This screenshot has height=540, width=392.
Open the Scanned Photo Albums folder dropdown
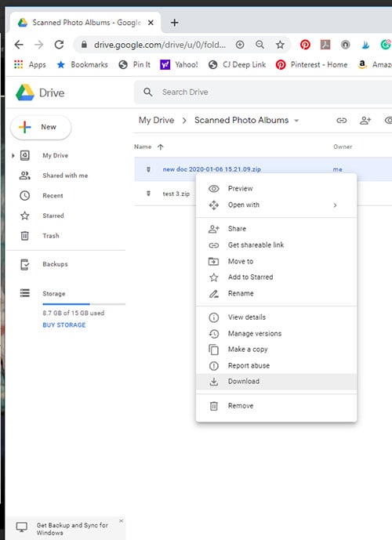296,121
